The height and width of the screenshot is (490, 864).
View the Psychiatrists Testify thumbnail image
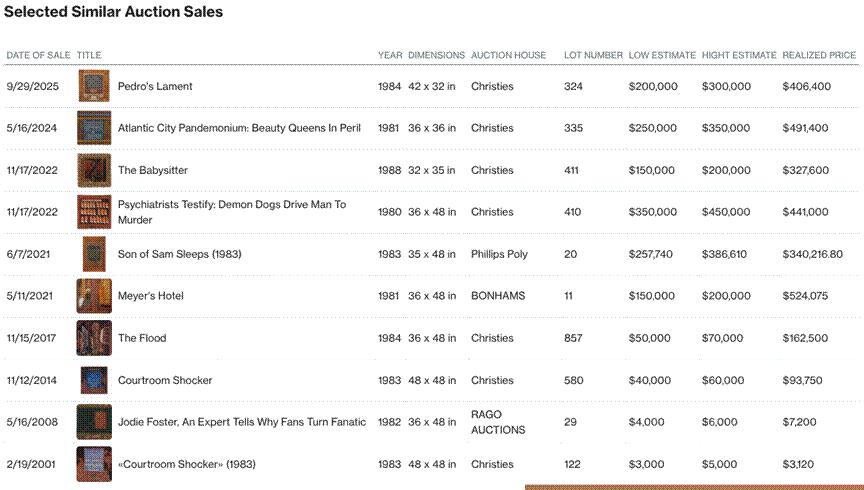point(94,212)
